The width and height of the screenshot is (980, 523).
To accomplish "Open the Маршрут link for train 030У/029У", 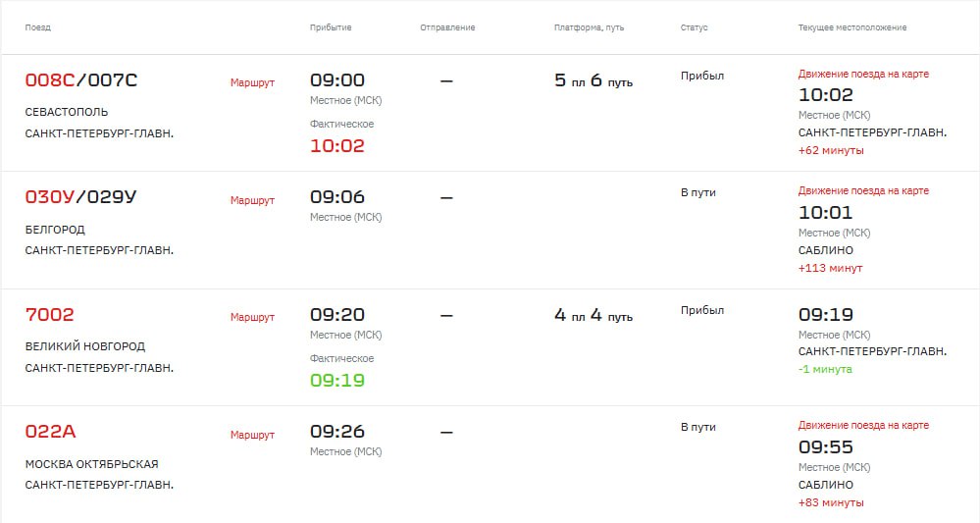I will 252,200.
